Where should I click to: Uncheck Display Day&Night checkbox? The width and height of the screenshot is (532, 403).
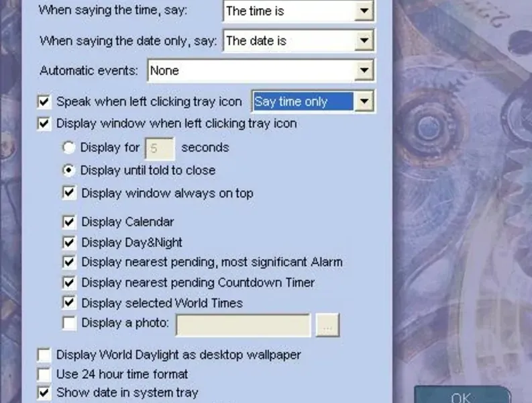(69, 242)
